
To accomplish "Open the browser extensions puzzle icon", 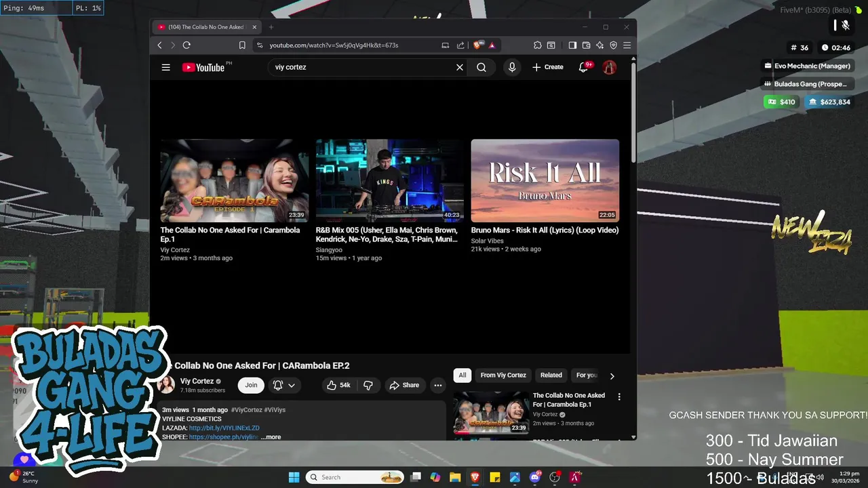I will [538, 45].
